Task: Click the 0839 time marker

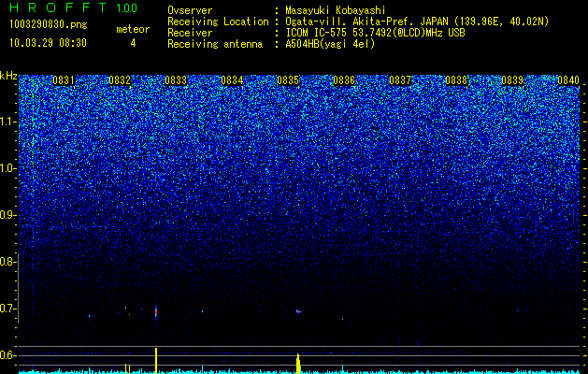Action: [512, 80]
